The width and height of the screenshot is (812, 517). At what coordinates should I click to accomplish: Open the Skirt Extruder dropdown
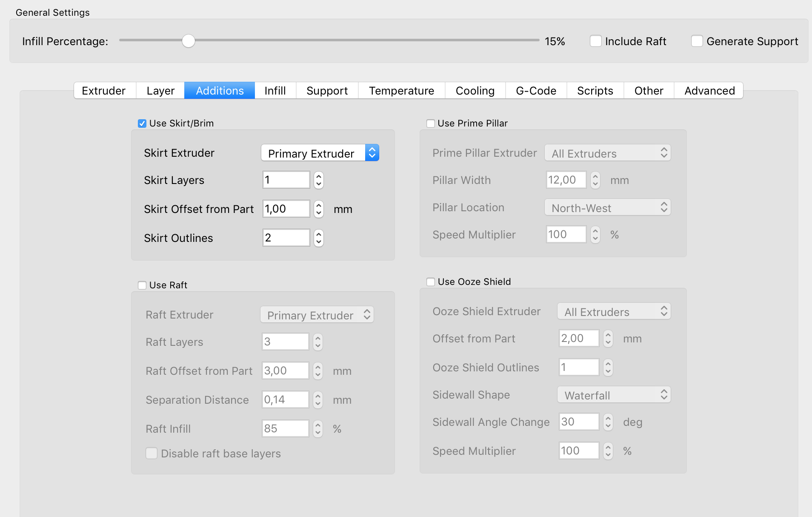[320, 153]
